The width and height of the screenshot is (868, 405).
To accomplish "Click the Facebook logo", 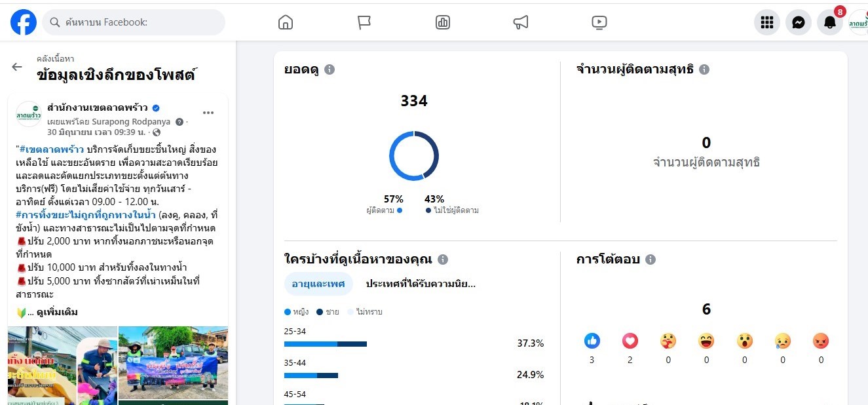I will pyautogui.click(x=24, y=22).
